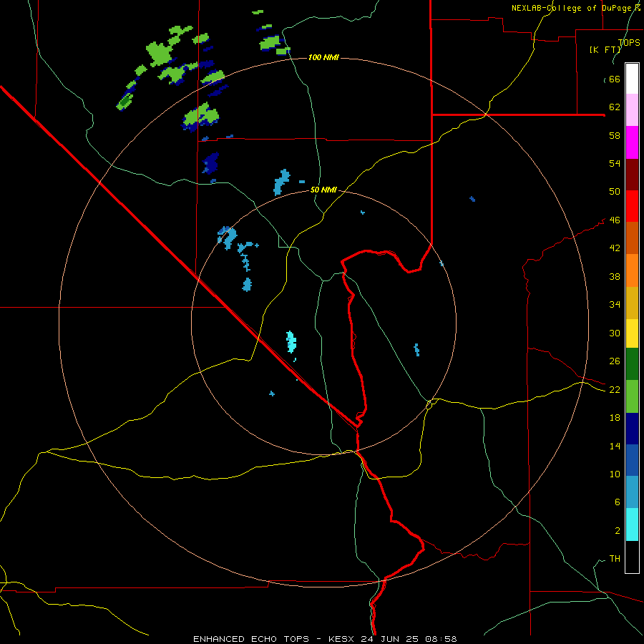Click the '26' legend value
The height and width of the screenshot is (644, 644).
(x=615, y=361)
